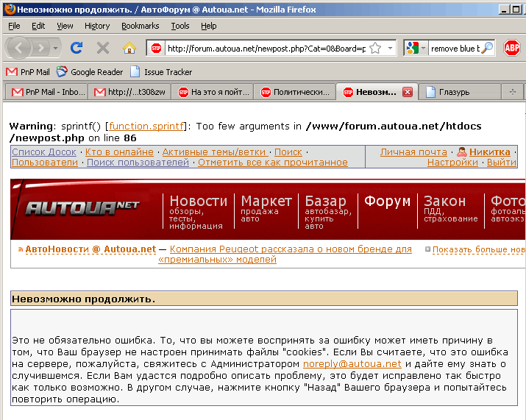This screenshot has width=526, height=420.
Task: Click the Форум section in site header
Action: [x=387, y=201]
